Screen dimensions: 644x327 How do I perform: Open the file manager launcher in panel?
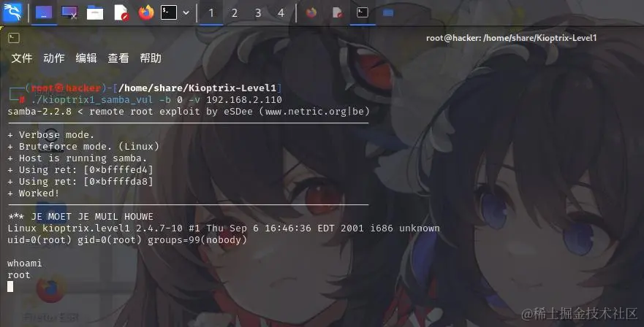95,12
